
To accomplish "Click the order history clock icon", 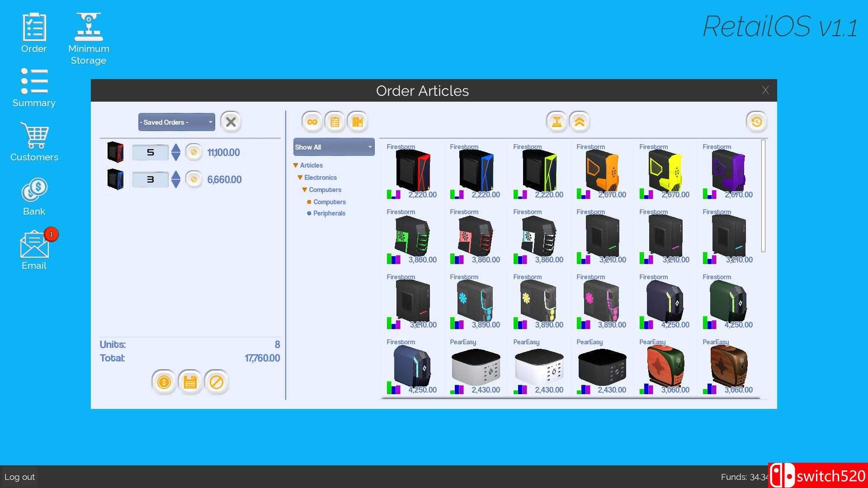I will coord(756,122).
